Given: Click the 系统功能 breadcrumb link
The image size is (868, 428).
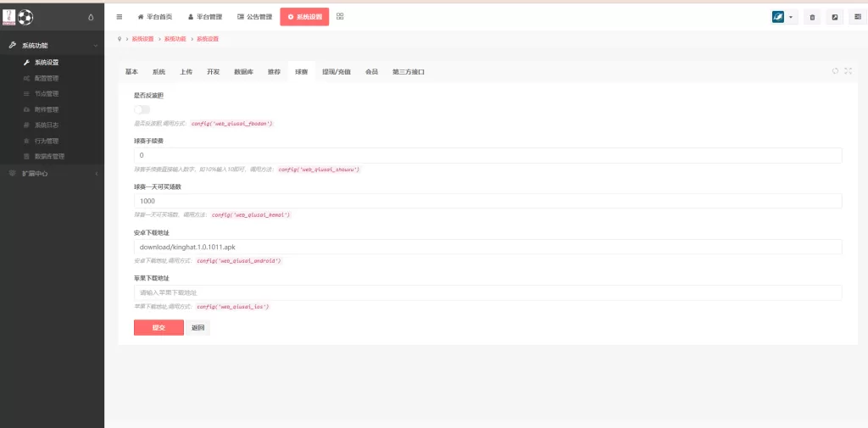Looking at the screenshot, I should 175,39.
